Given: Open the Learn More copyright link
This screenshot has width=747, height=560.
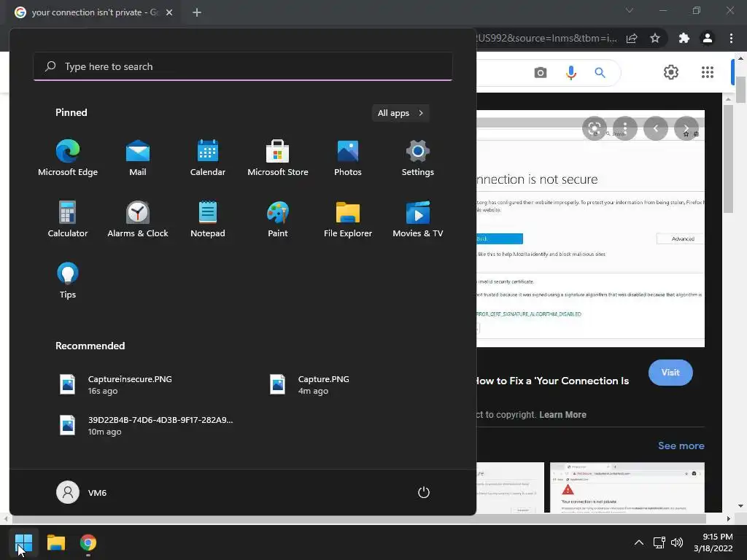Looking at the screenshot, I should point(562,415).
